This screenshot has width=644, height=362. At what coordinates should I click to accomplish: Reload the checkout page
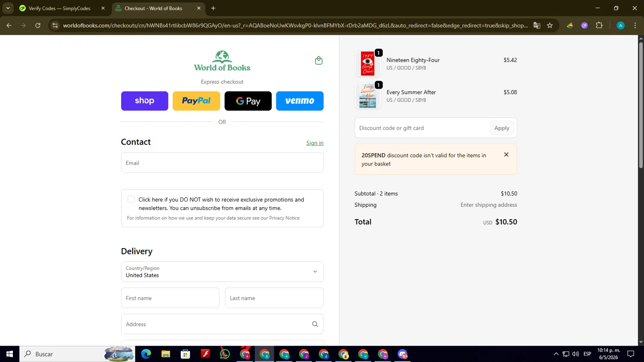click(x=38, y=25)
